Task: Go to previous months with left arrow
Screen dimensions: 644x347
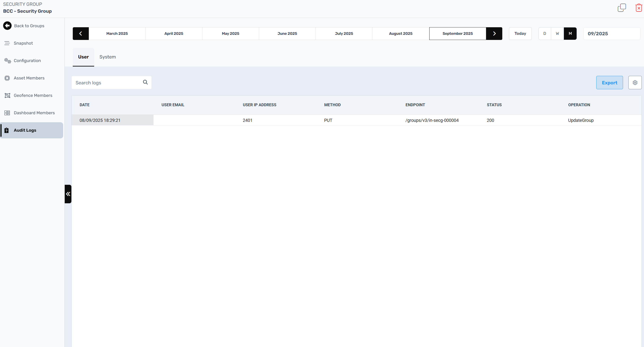Action: coord(81,33)
